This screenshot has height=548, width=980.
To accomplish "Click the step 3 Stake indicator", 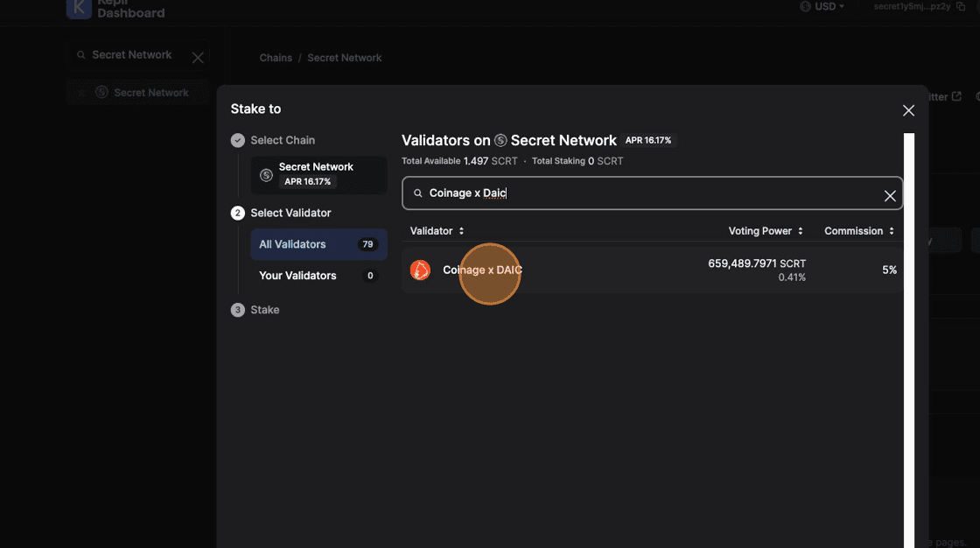I will click(x=237, y=310).
